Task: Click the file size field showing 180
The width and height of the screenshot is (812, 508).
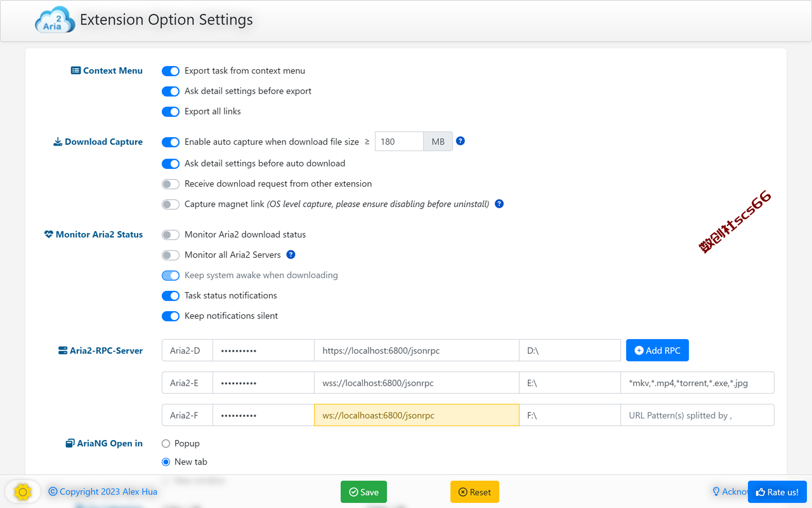Action: pyautogui.click(x=399, y=142)
